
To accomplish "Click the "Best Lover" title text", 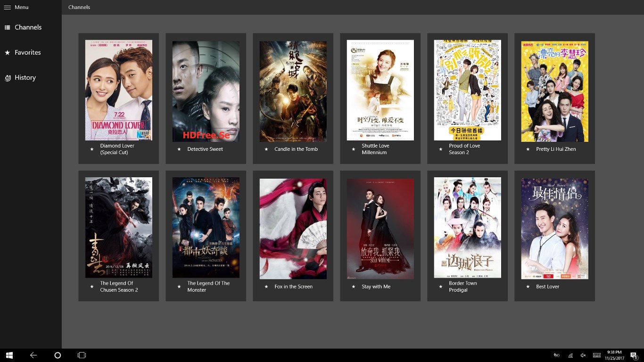I will pos(547,287).
